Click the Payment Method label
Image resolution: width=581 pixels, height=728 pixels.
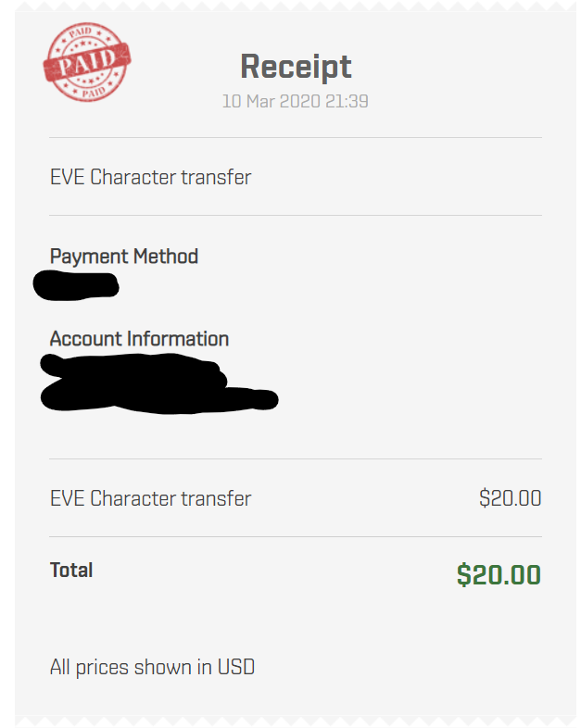[x=124, y=257]
